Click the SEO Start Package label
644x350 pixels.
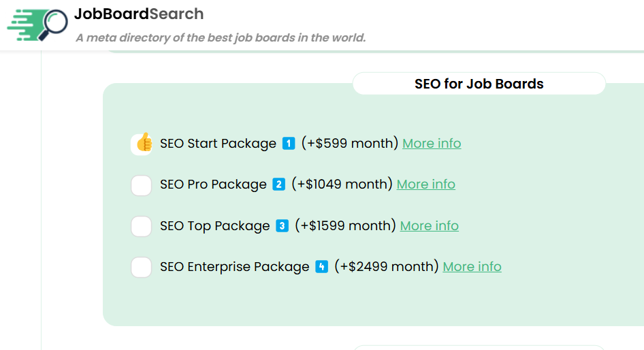218,144
